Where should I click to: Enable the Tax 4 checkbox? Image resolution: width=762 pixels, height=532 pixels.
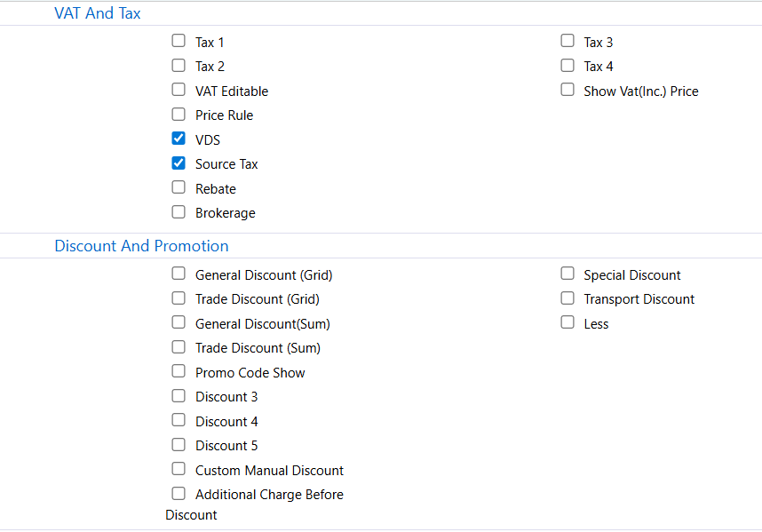(568, 65)
